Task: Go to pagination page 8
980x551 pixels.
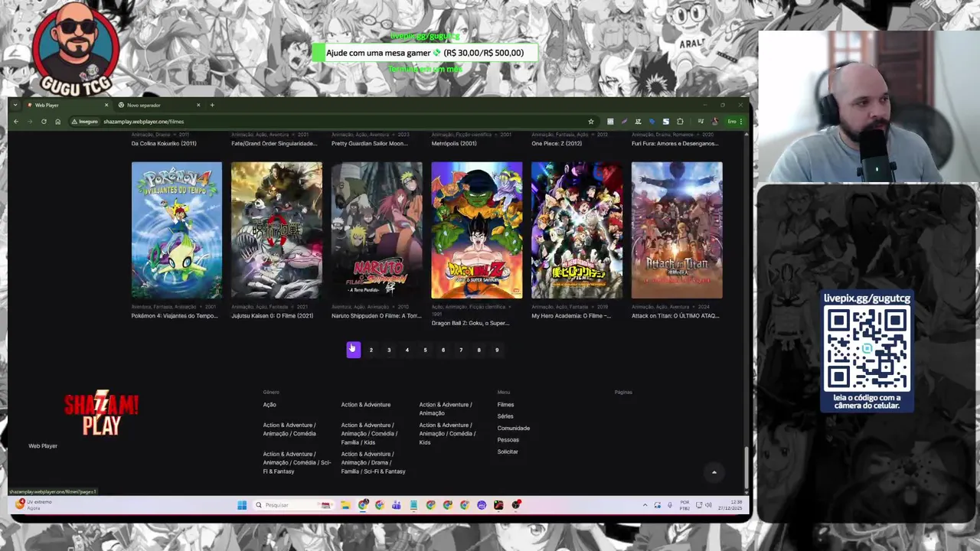Action: pos(479,350)
